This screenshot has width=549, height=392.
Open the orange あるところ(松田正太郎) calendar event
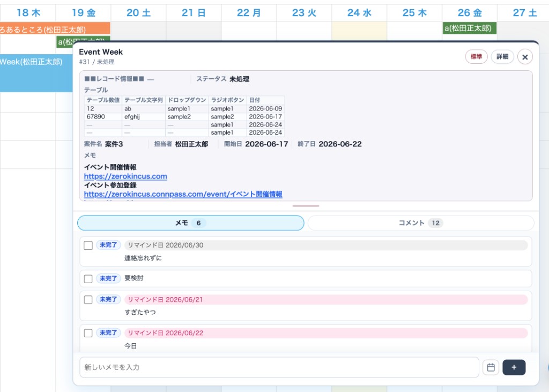55,29
